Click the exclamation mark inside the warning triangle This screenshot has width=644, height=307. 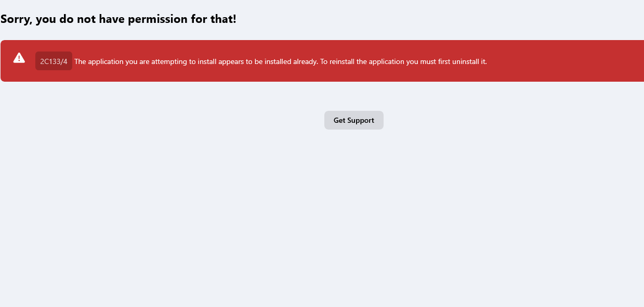[19, 58]
